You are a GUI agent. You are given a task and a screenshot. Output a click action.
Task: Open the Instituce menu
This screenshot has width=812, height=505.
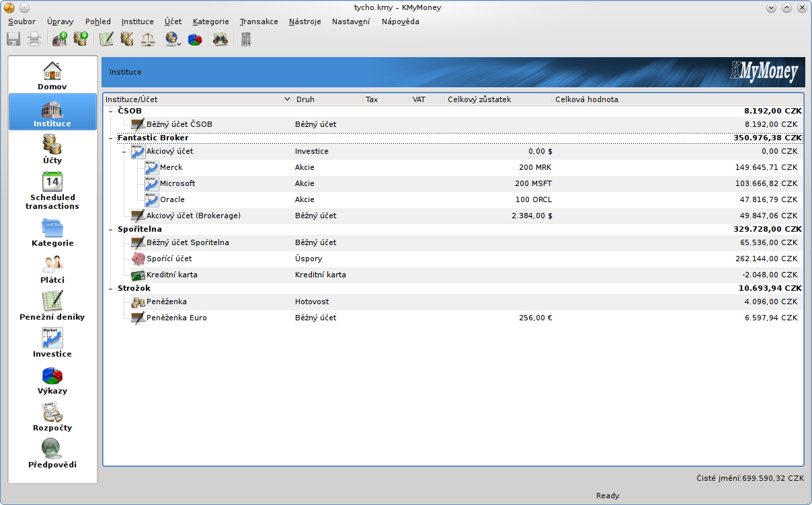137,21
